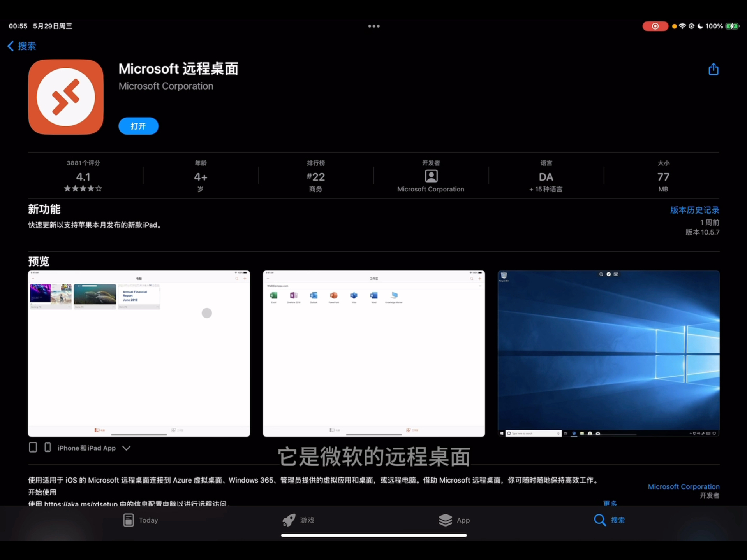Switch to the App tab
Viewport: 747px width, 560px height.
coord(454,520)
